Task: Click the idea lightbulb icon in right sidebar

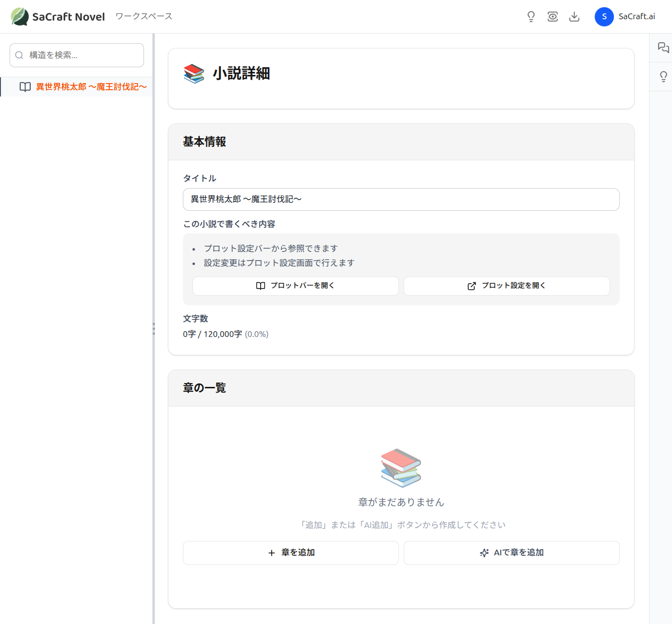Action: point(663,76)
